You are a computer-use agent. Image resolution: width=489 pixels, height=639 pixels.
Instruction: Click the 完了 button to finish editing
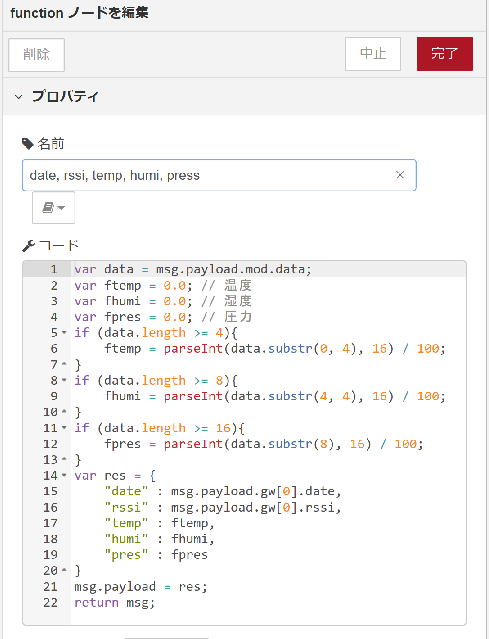(445, 54)
